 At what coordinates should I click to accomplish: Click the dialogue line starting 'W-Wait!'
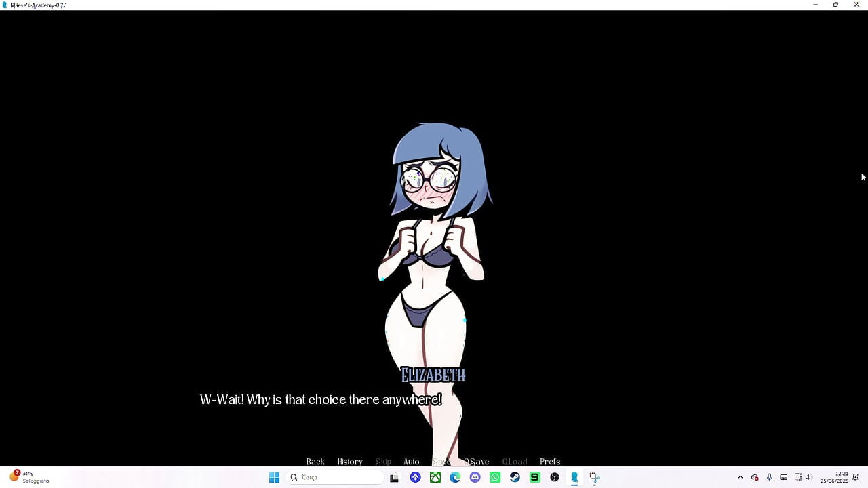coord(321,400)
